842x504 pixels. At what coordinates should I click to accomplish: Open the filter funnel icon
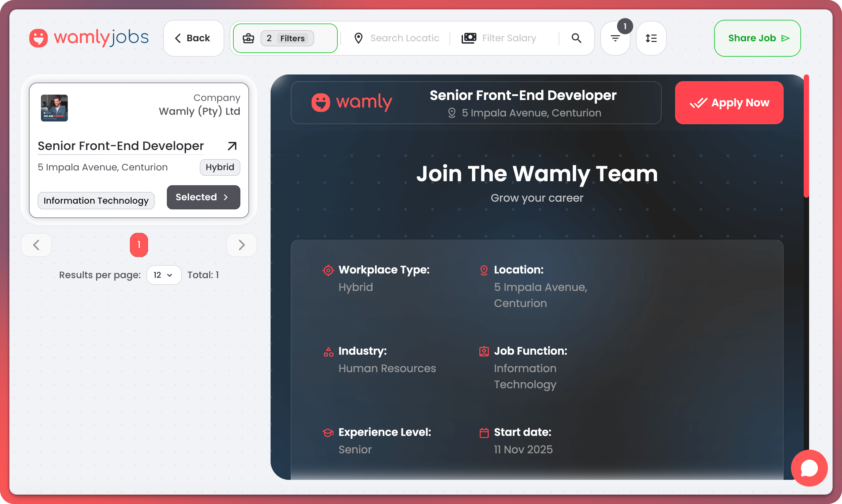point(615,38)
